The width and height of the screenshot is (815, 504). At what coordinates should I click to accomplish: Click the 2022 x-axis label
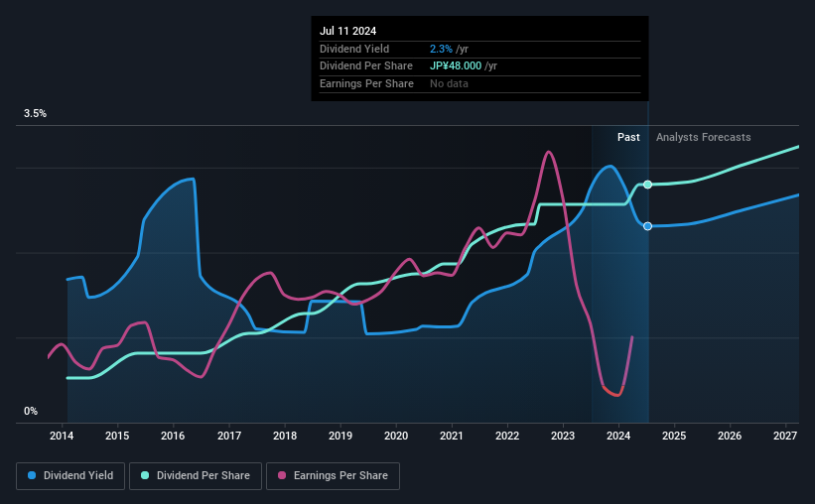(507, 436)
